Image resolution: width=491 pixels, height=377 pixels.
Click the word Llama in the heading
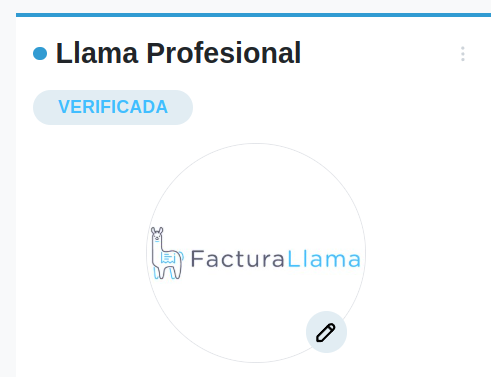[x=97, y=53]
